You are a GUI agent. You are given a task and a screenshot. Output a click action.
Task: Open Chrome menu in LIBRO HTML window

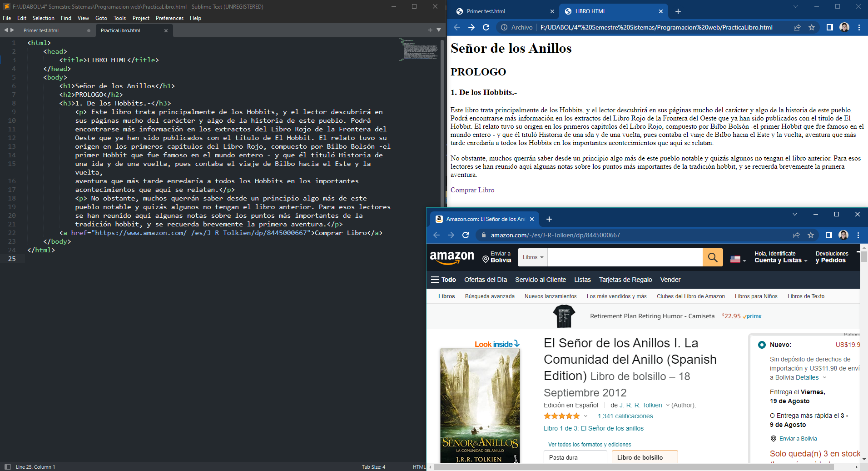[859, 27]
